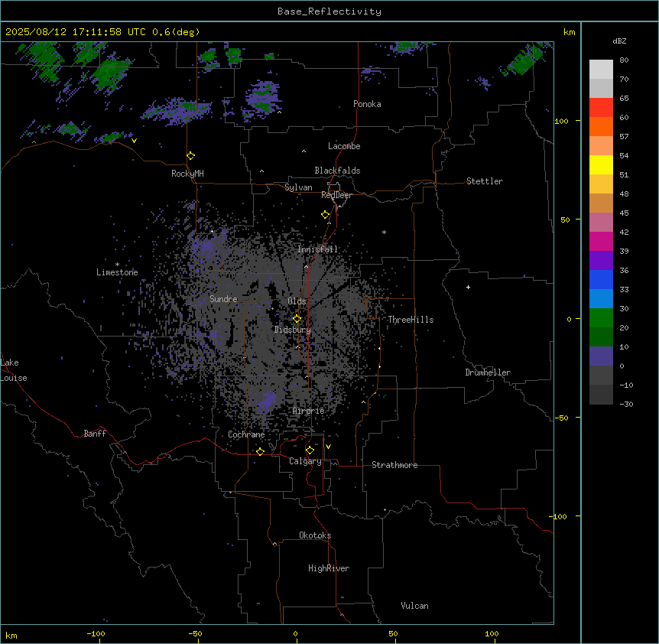Click the Sundre town label

click(x=223, y=299)
